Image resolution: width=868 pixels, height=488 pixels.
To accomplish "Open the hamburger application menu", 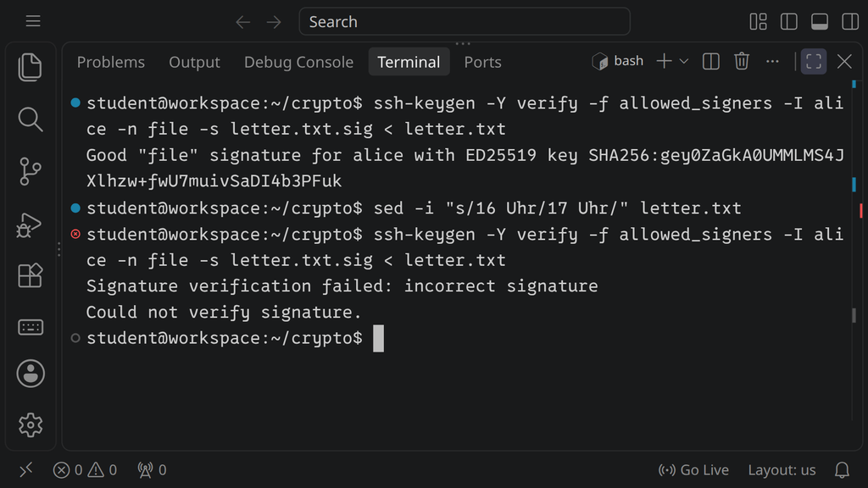I will (x=33, y=21).
